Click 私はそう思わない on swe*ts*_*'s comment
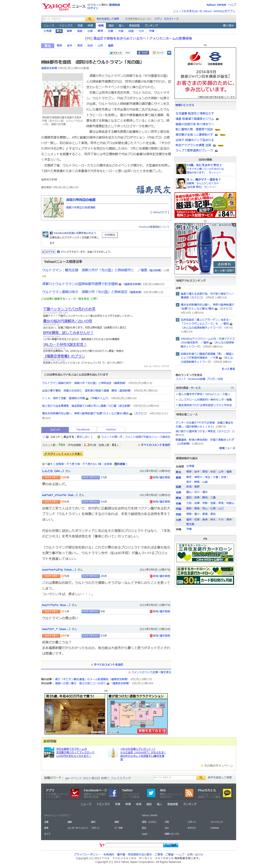Viewport: 277px width, 868px height. point(91,636)
